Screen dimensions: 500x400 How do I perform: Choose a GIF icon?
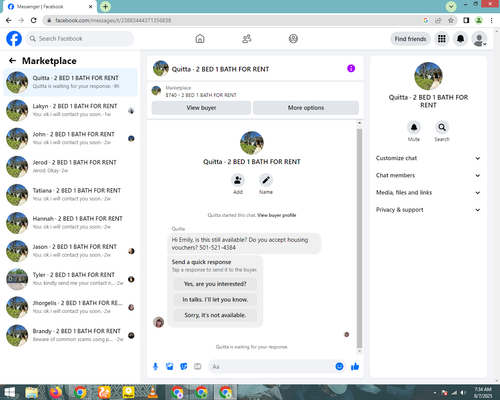[x=198, y=367]
